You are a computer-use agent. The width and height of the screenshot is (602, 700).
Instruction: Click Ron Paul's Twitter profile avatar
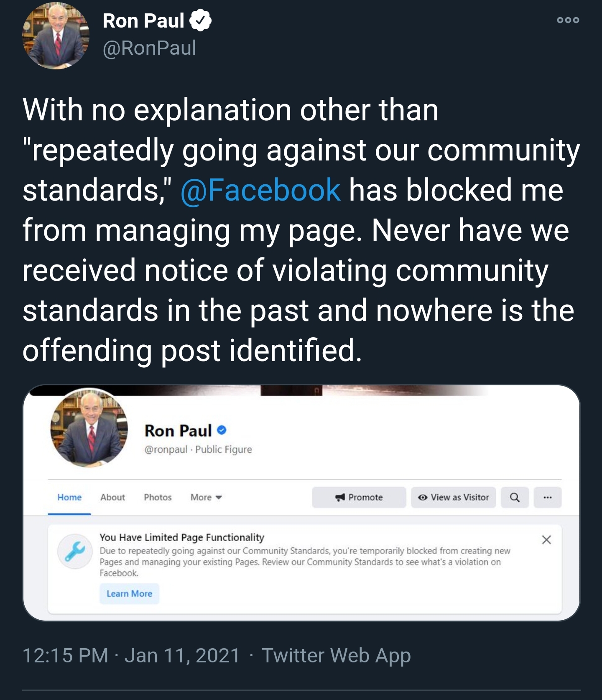[x=56, y=36]
